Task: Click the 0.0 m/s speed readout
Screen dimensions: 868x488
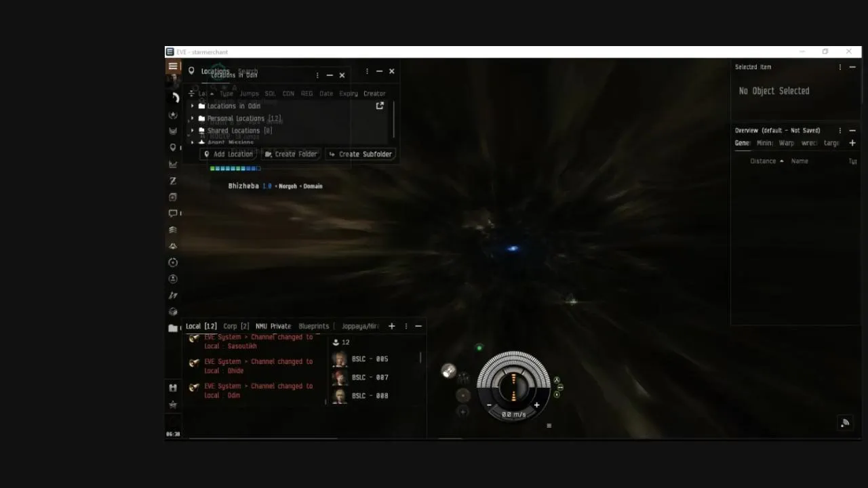Action: [x=513, y=414]
